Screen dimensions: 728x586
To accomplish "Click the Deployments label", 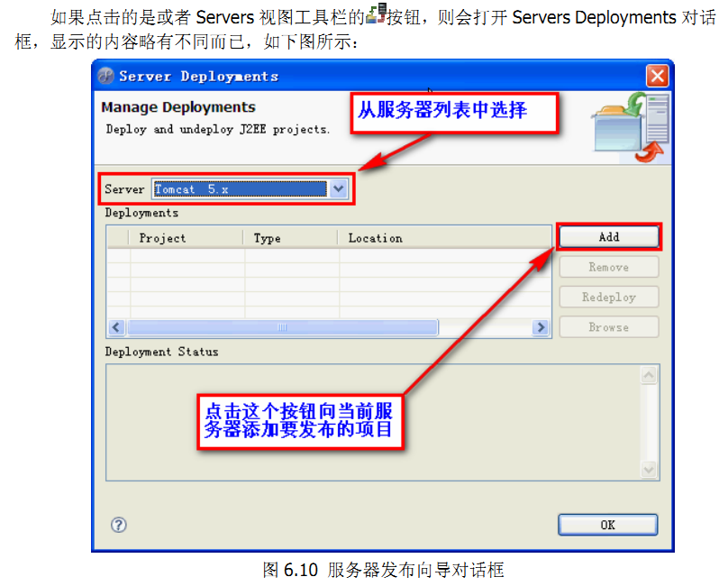I will (141, 213).
